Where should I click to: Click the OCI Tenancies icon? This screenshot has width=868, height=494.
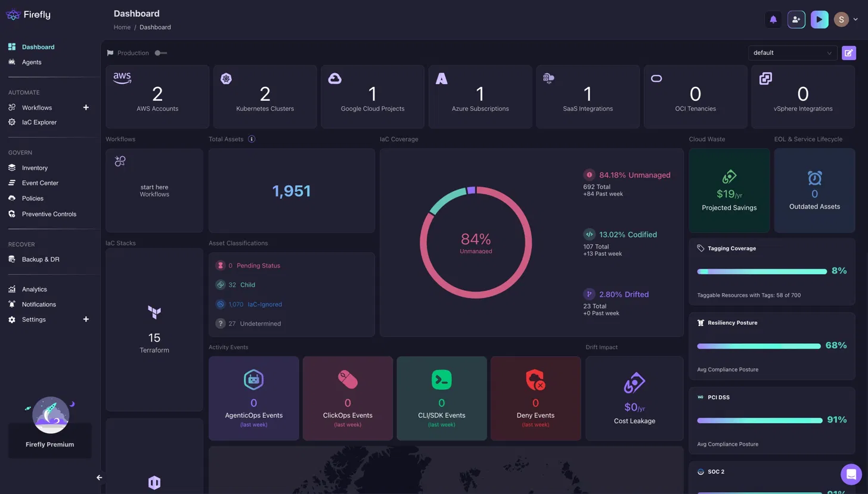656,79
